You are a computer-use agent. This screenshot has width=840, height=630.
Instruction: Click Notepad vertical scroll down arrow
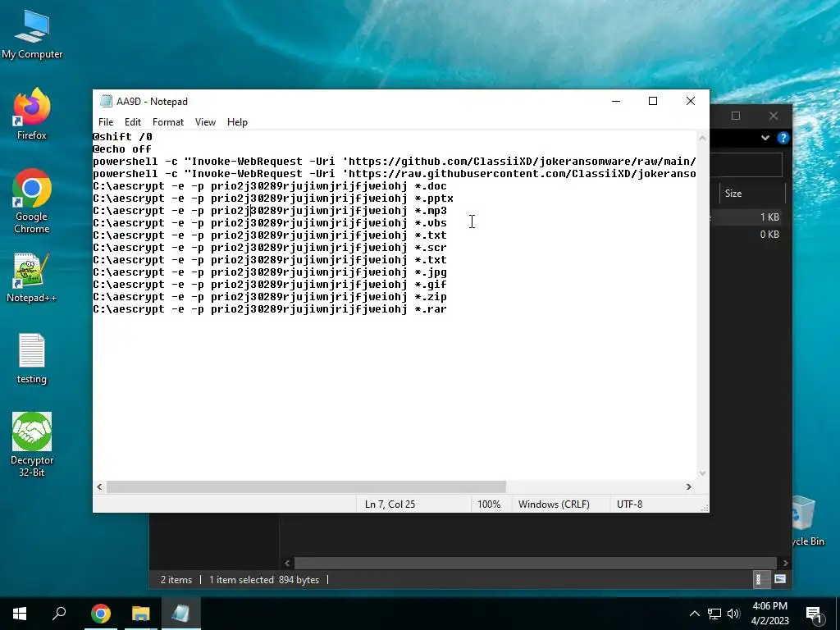702,473
